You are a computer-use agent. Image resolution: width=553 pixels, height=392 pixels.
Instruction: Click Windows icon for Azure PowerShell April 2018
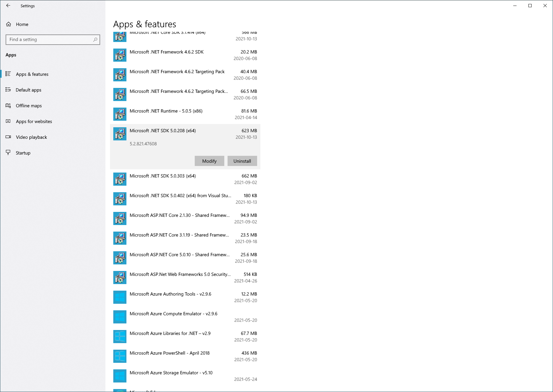pos(120,356)
